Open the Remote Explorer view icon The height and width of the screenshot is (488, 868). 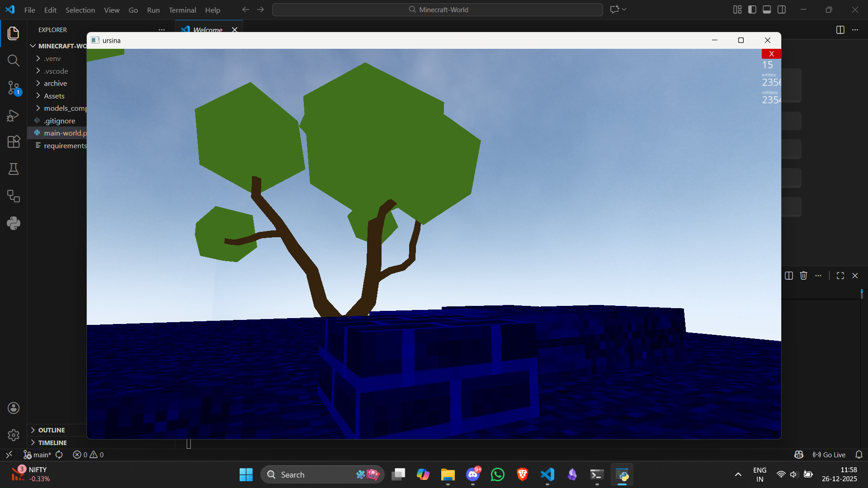(14, 196)
